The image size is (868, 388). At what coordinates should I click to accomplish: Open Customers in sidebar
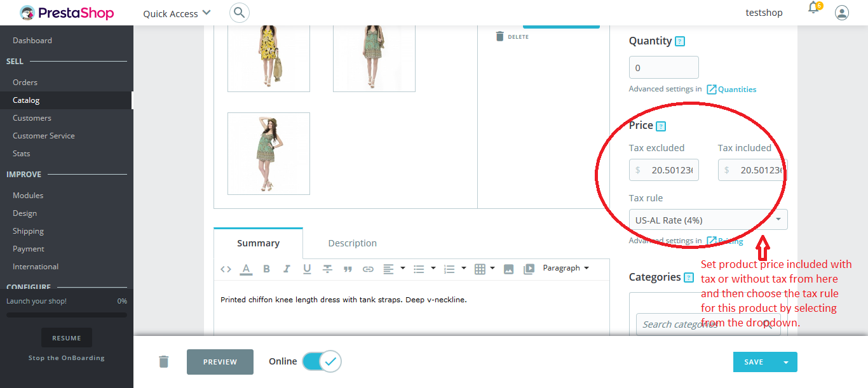click(32, 118)
